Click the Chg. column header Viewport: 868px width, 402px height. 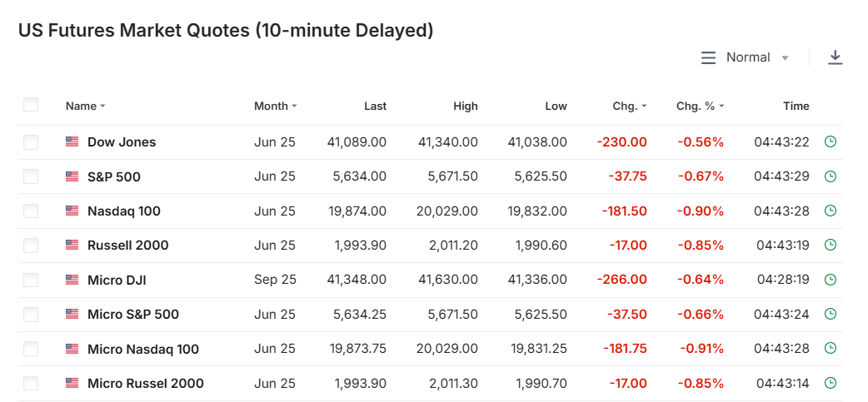[x=630, y=107]
